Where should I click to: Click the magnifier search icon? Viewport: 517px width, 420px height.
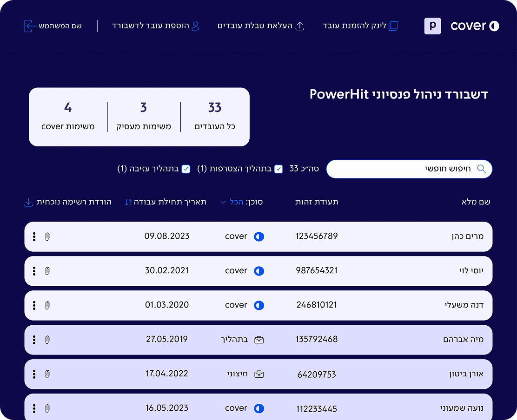pos(482,169)
